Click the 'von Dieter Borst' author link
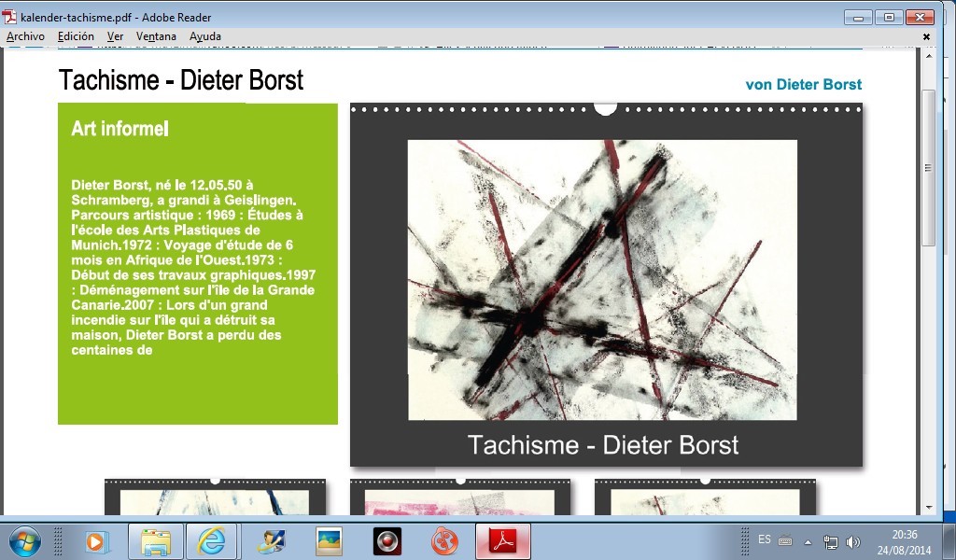Image resolution: width=956 pixels, height=560 pixels. point(804,85)
